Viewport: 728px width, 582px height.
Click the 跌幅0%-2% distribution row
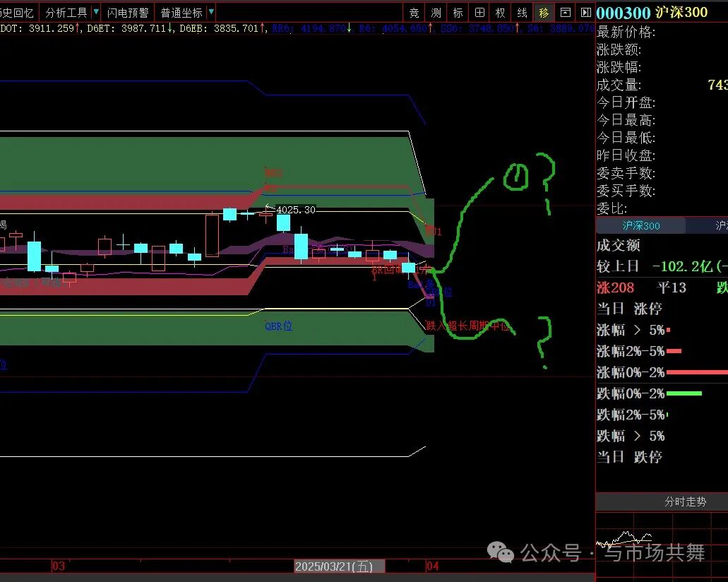pos(662,393)
